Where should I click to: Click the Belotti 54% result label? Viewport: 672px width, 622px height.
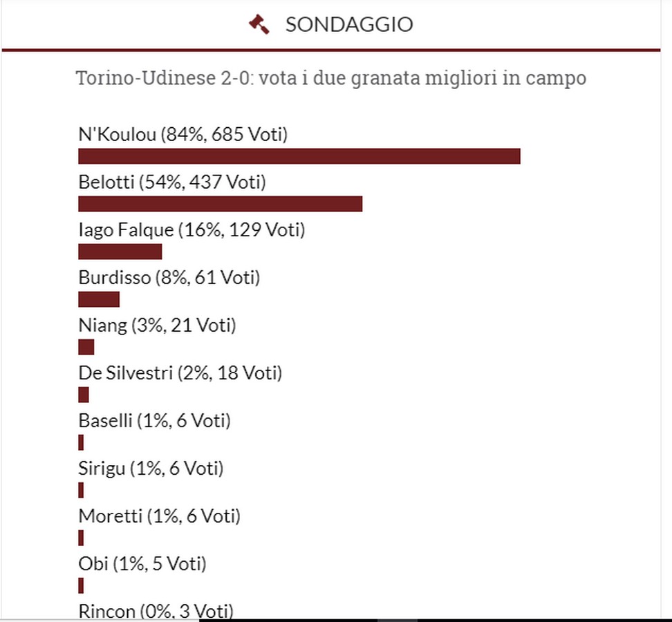[172, 182]
